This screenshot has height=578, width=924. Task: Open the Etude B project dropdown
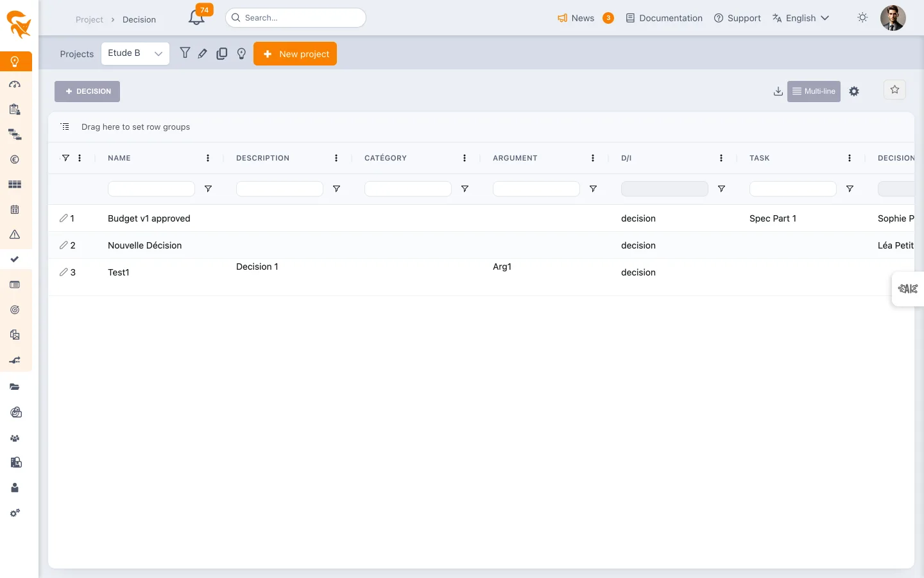coord(135,54)
